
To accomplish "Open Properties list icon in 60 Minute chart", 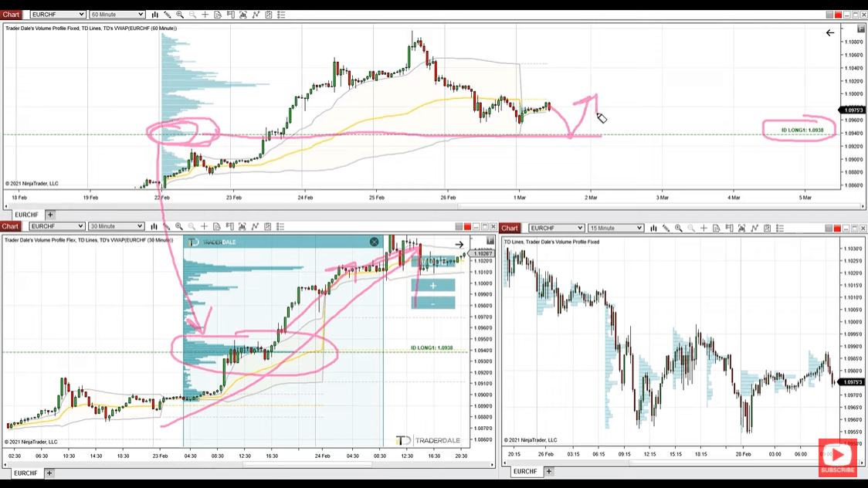I will click(x=281, y=15).
